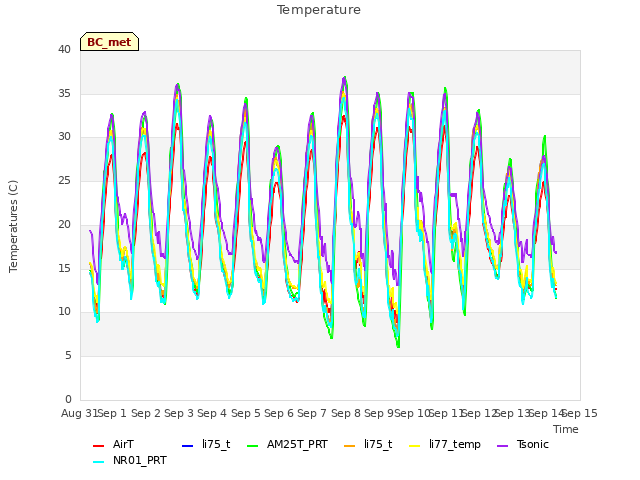Viewport: 640px width, 480px height.
Task: Click the Sep 5 x-axis tick label
Action: tap(246, 413)
